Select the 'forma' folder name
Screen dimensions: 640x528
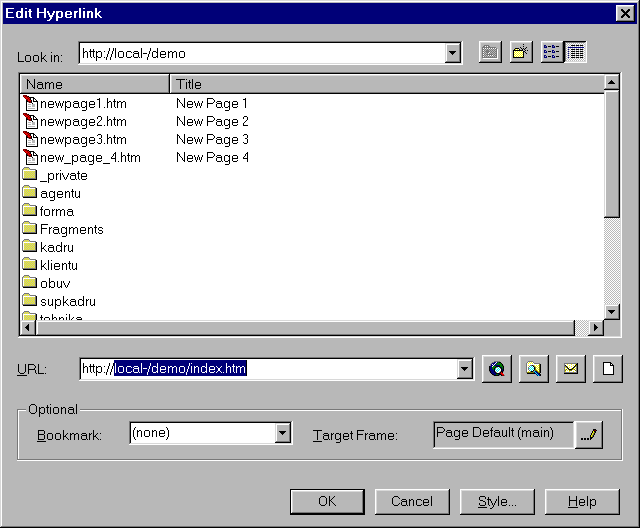57,211
